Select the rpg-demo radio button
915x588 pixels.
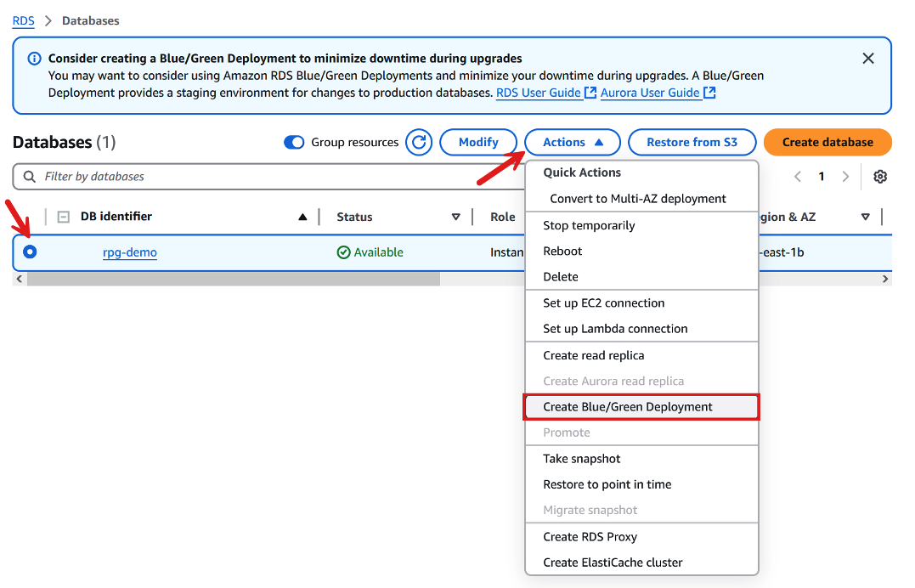[30, 252]
